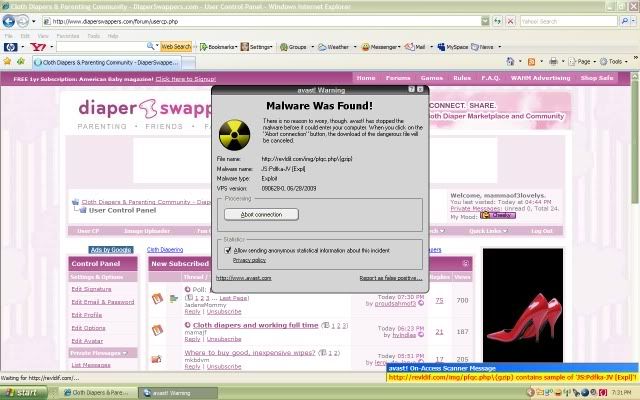Screen dimensions: 640x400
Task: Open the recent pages dropdown beside the Forward button
Action: (x=34, y=21)
